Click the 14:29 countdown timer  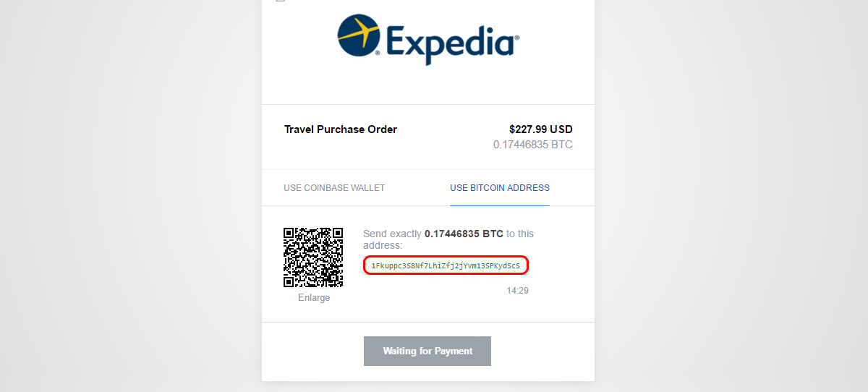[x=518, y=291]
